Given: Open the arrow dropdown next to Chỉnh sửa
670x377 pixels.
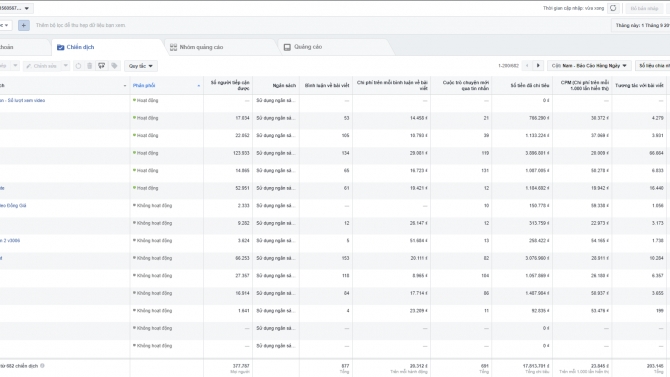Looking at the screenshot, I should [x=65, y=66].
